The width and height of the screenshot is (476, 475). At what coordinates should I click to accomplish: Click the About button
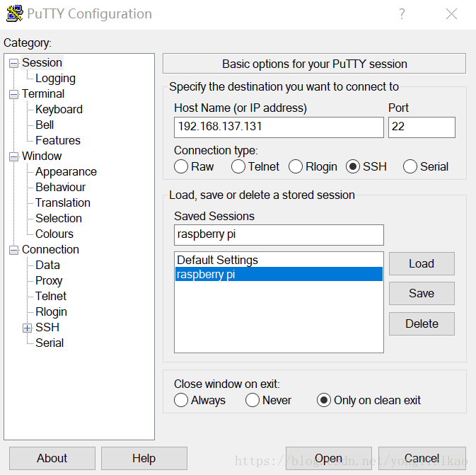[x=52, y=458]
